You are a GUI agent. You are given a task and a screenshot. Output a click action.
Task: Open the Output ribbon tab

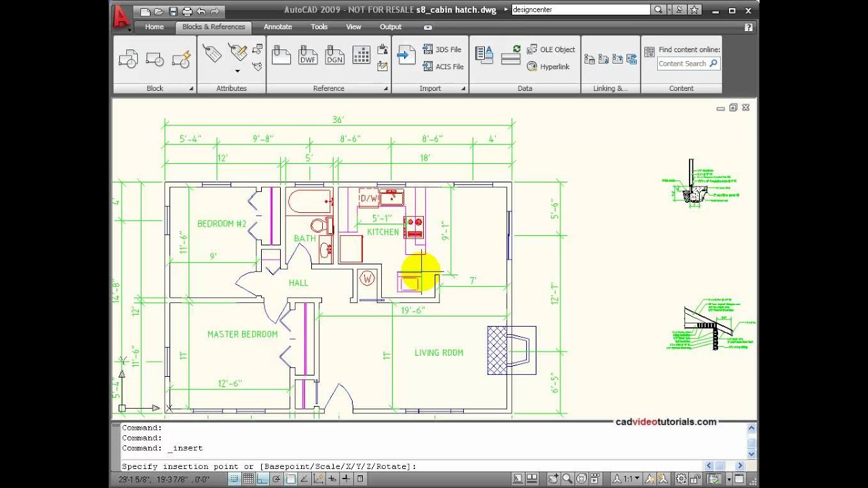coord(391,27)
